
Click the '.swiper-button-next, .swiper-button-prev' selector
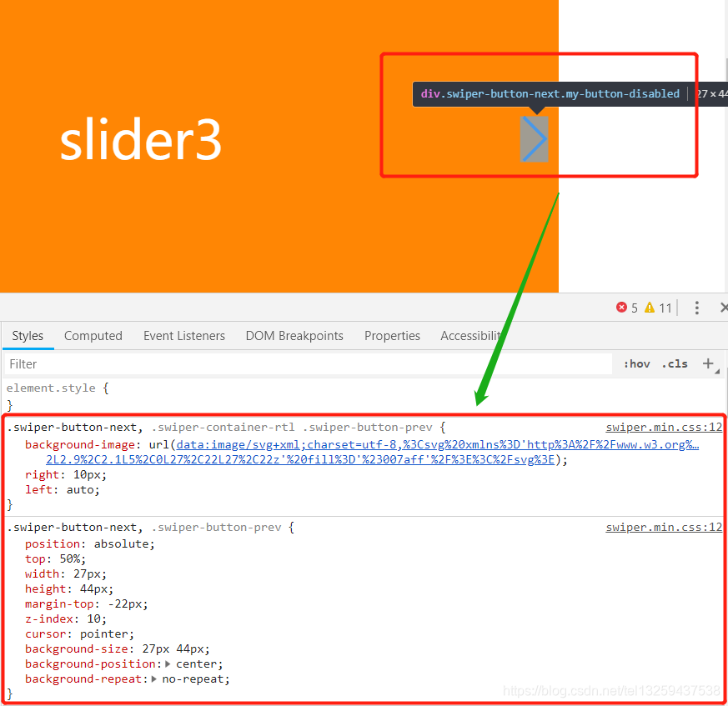pos(144,528)
